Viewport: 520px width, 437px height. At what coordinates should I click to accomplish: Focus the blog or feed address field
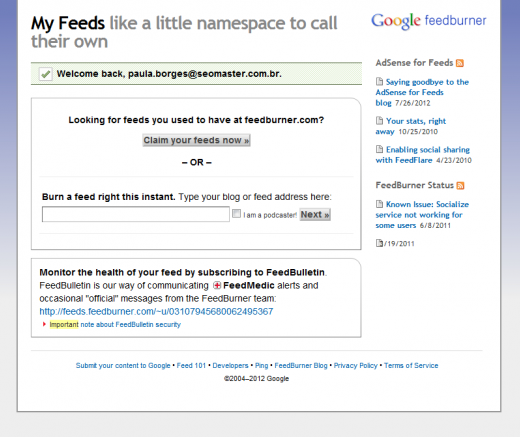136,214
